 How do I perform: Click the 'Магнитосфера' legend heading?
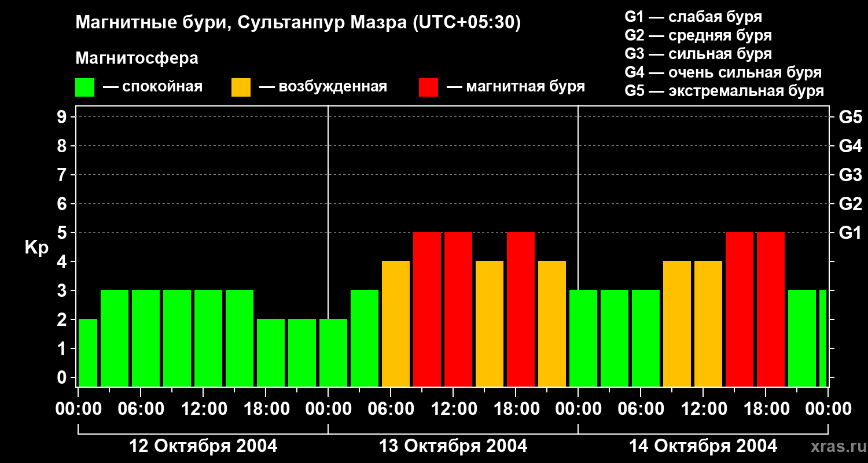click(x=137, y=58)
